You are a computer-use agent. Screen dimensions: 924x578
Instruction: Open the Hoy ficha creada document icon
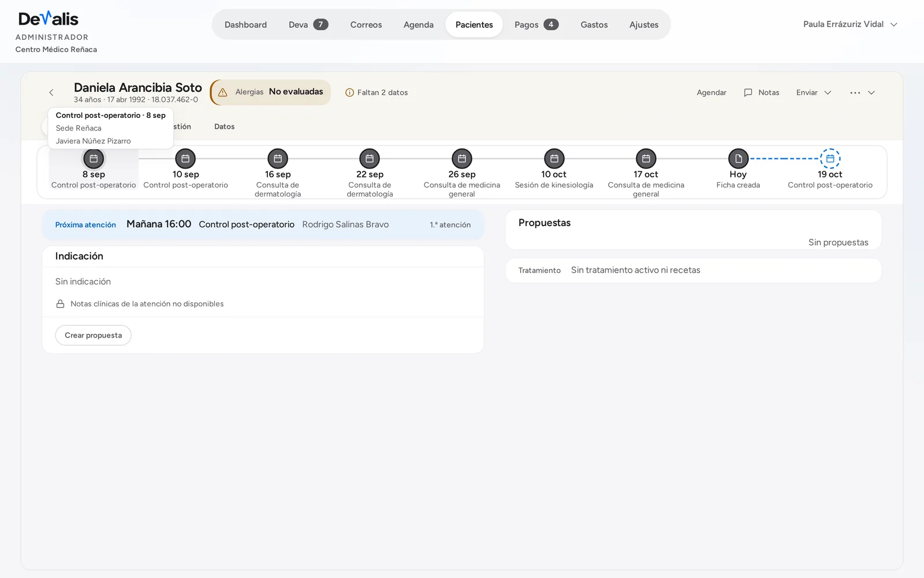738,158
